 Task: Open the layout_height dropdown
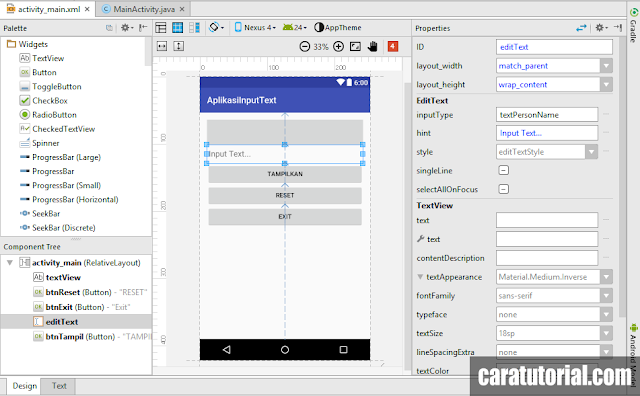[607, 85]
